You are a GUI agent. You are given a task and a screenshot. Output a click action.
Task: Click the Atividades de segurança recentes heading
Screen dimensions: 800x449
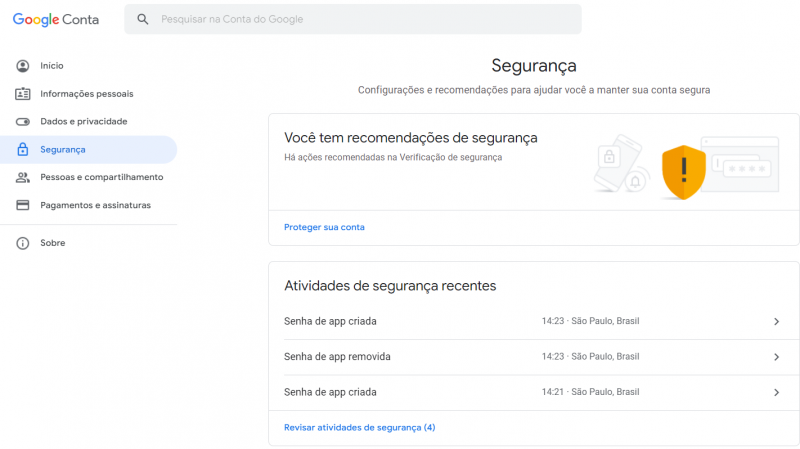click(x=390, y=286)
